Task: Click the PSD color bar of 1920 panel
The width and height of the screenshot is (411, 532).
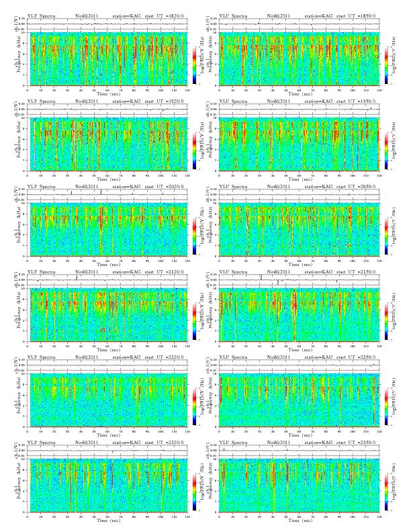Action: coord(194,150)
